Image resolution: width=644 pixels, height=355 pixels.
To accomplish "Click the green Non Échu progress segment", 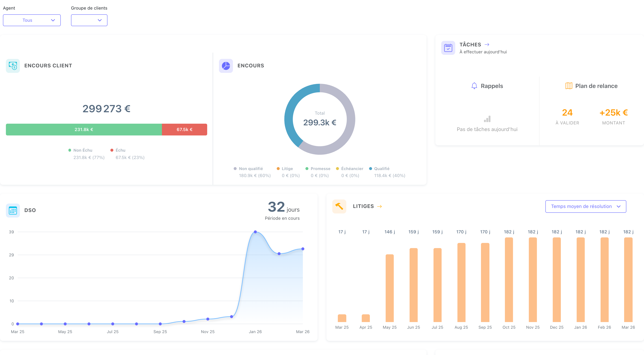I will [84, 130].
